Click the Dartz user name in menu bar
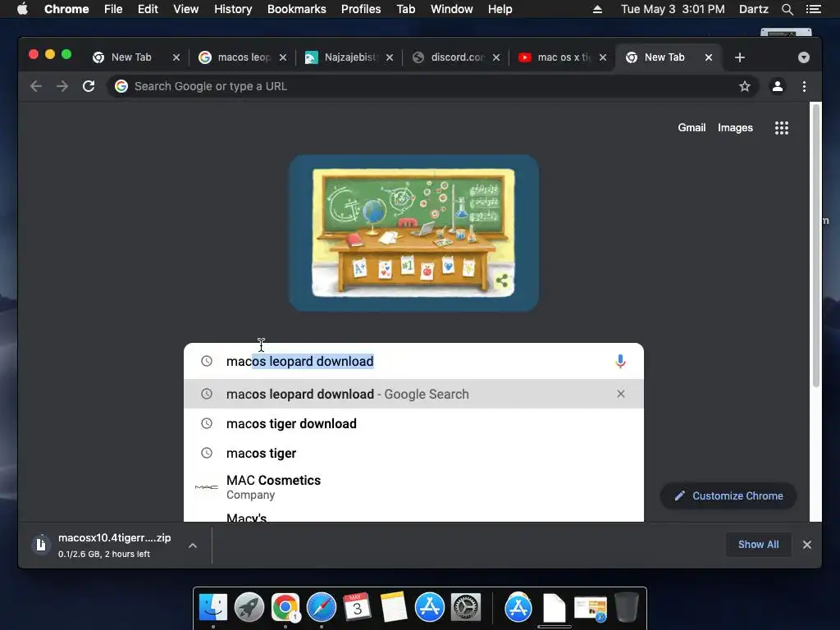The width and height of the screenshot is (840, 630). pyautogui.click(x=753, y=9)
